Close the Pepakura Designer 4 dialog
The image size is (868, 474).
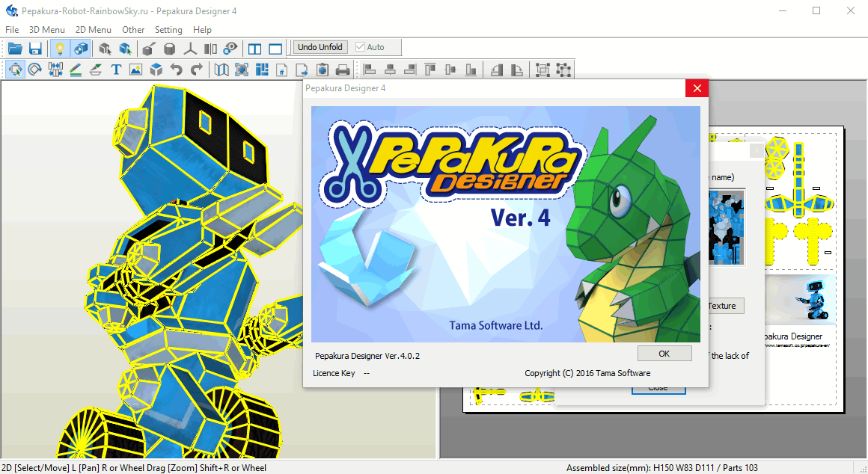[697, 88]
